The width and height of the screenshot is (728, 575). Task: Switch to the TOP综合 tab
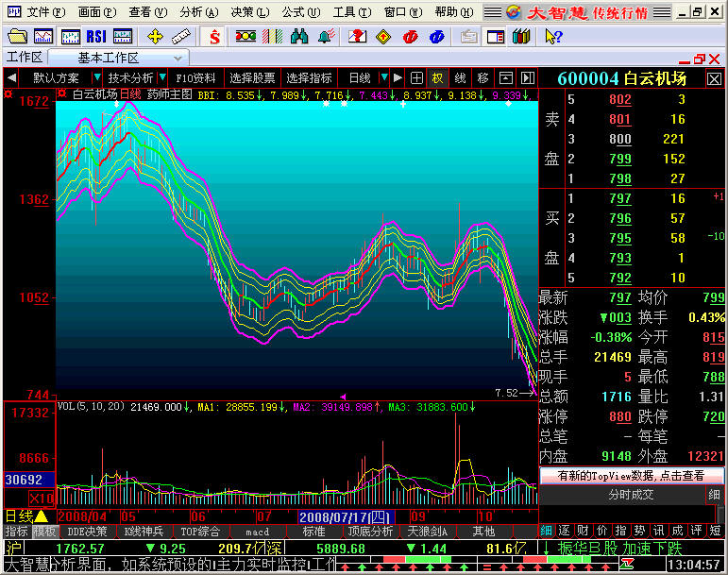[200, 532]
